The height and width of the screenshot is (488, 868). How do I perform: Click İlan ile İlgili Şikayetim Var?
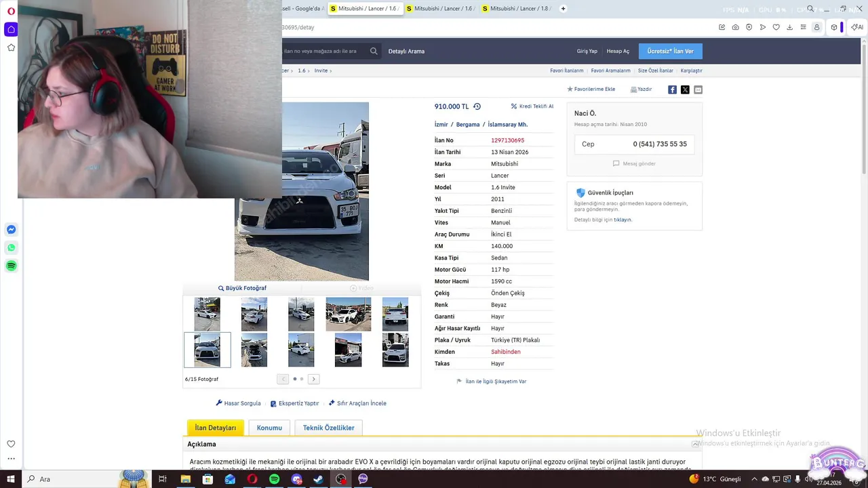tap(492, 382)
